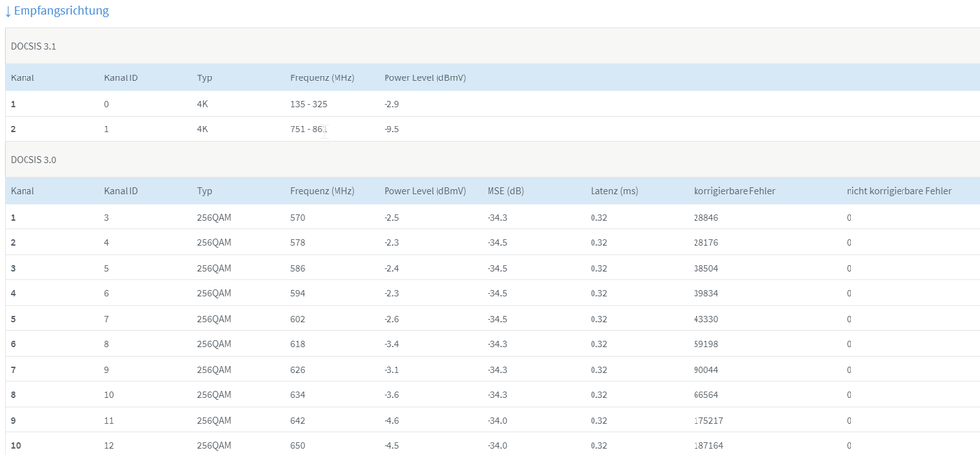Viewport: 980px width, 455px height.
Task: Click Kanal ID 10 cell in DOCSIS 3.0
Action: (108, 395)
